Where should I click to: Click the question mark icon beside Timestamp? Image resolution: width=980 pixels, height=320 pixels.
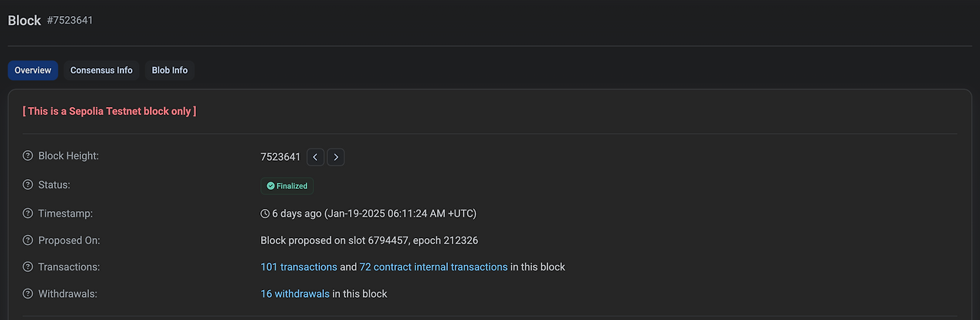click(x=28, y=214)
